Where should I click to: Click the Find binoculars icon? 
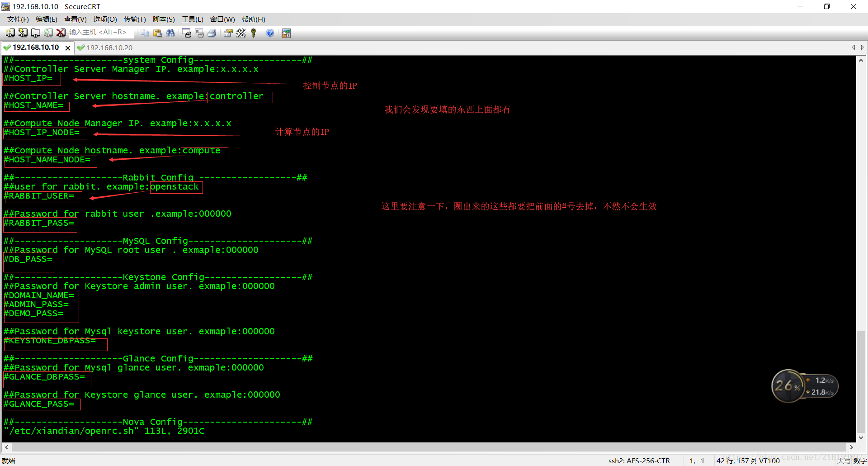[x=170, y=33]
